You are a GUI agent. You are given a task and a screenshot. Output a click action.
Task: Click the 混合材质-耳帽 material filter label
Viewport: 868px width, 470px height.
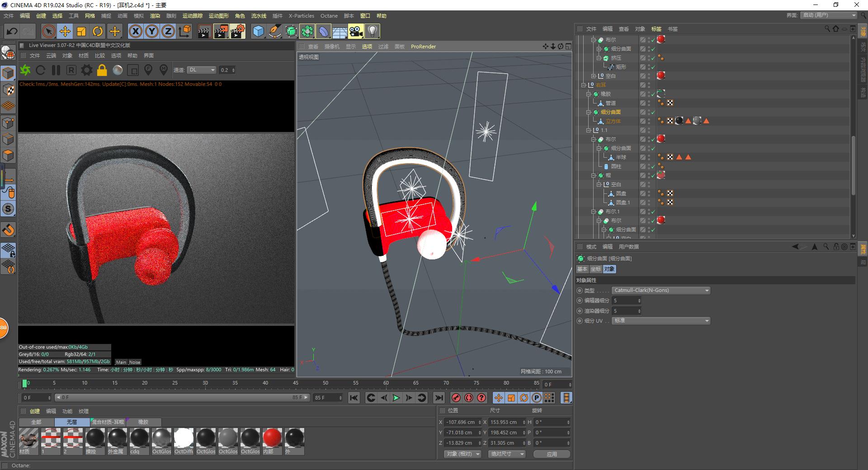point(108,422)
